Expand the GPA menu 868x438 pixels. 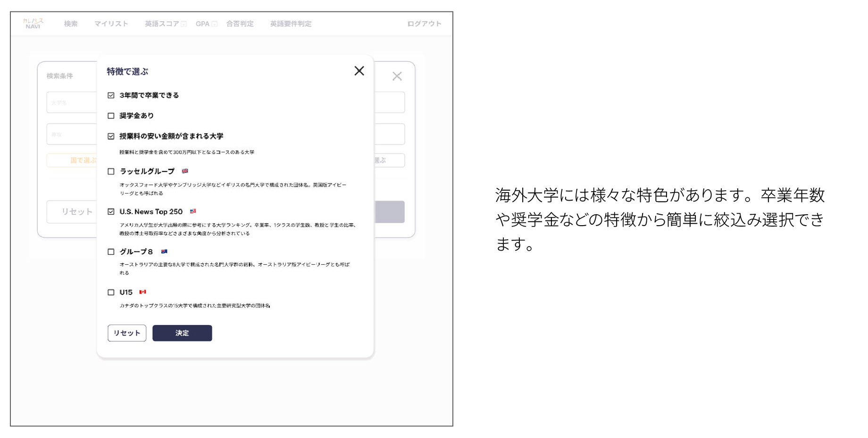[x=206, y=24]
